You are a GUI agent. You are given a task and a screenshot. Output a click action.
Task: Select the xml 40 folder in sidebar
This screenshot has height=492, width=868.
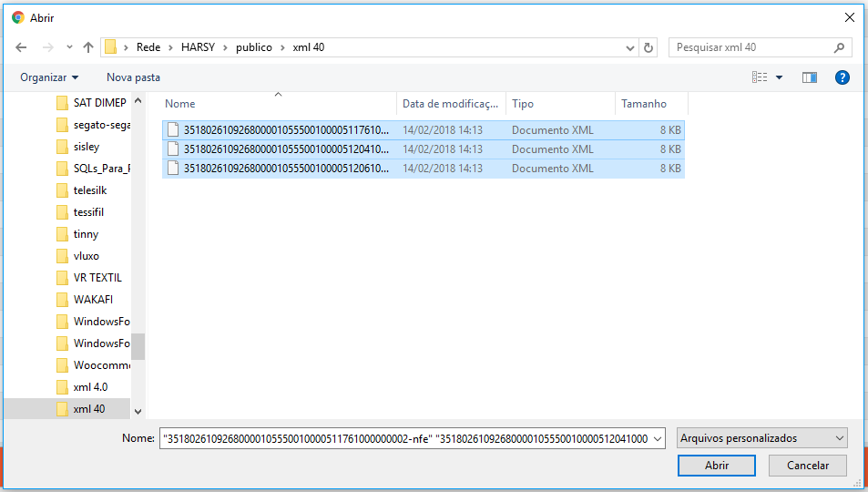pyautogui.click(x=67, y=409)
